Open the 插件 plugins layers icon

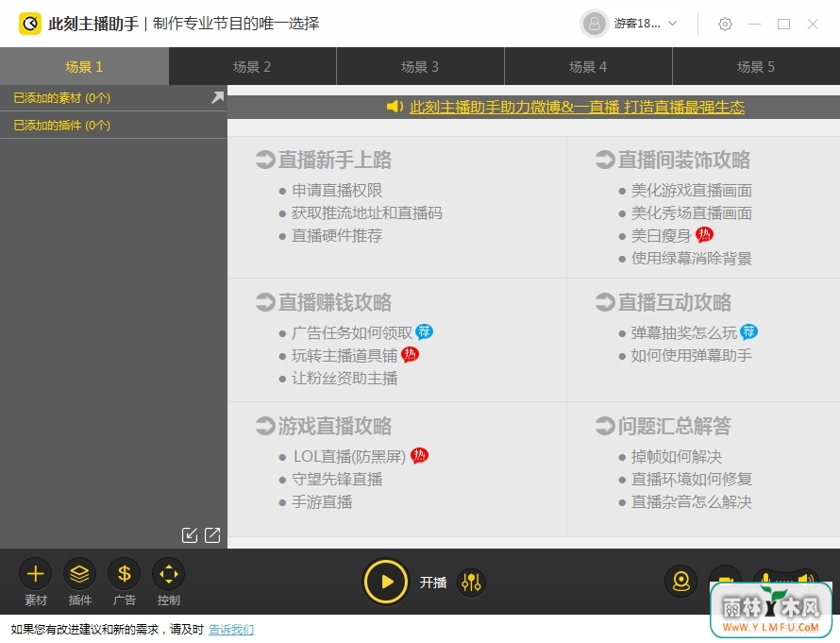pyautogui.click(x=80, y=574)
